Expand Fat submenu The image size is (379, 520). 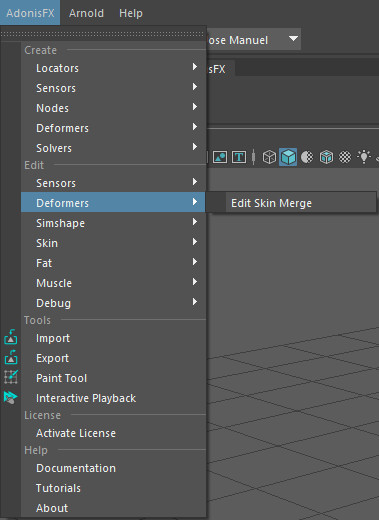pyautogui.click(x=113, y=263)
